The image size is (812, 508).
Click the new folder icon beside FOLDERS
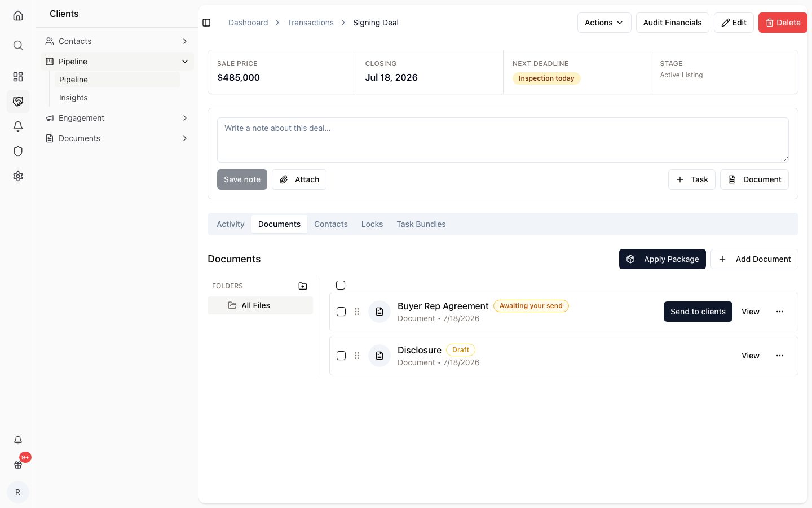[x=303, y=286]
